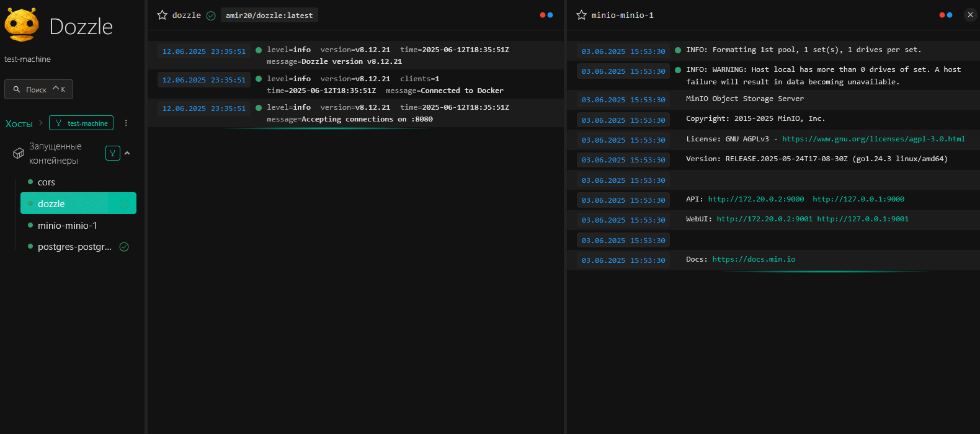Open the hosts three-dot options menu
The width and height of the screenshot is (980, 434).
pyautogui.click(x=126, y=123)
